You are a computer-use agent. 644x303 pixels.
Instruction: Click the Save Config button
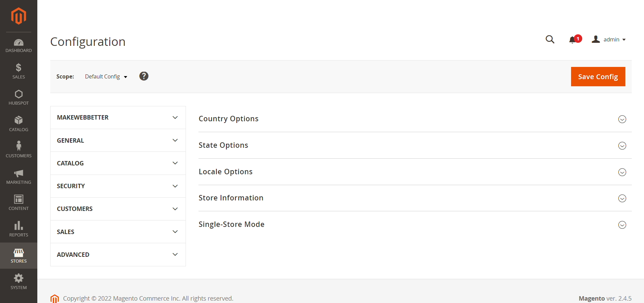(x=598, y=77)
